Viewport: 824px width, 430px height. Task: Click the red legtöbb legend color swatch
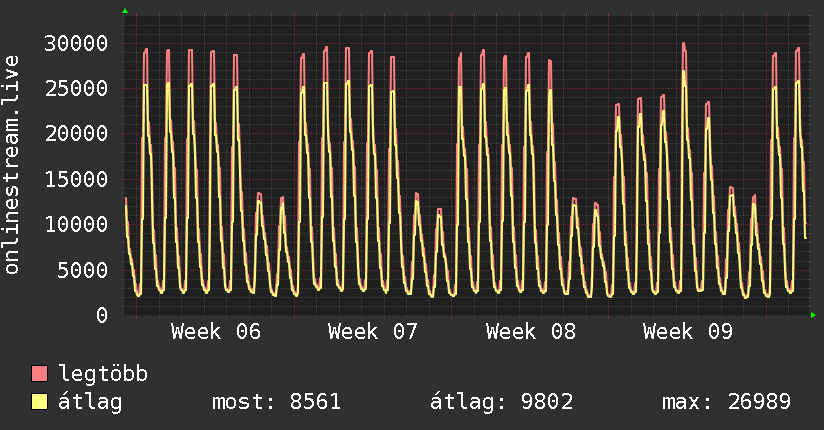(x=40, y=374)
